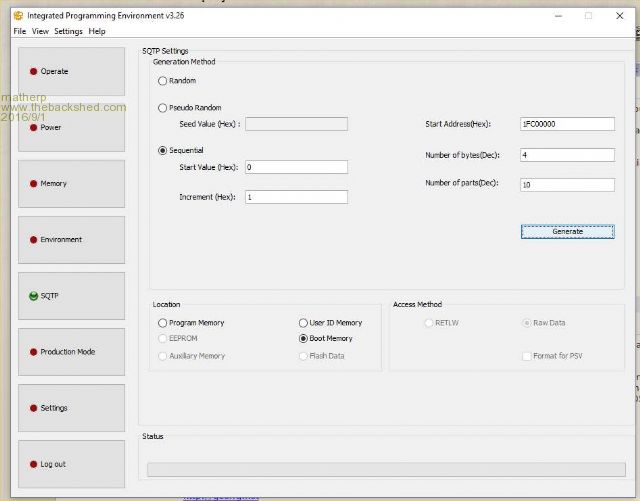The height and width of the screenshot is (501, 640).
Task: Select User ID Memory location
Action: tap(303, 323)
